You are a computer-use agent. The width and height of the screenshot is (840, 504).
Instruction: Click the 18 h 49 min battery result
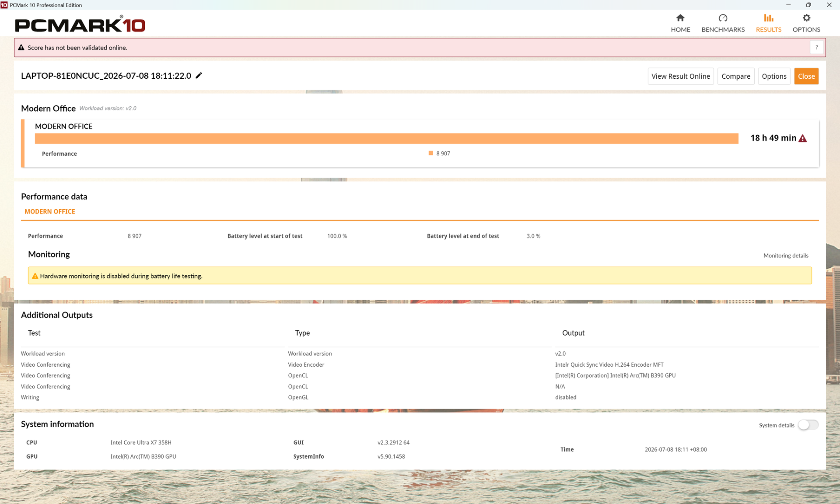(x=773, y=138)
